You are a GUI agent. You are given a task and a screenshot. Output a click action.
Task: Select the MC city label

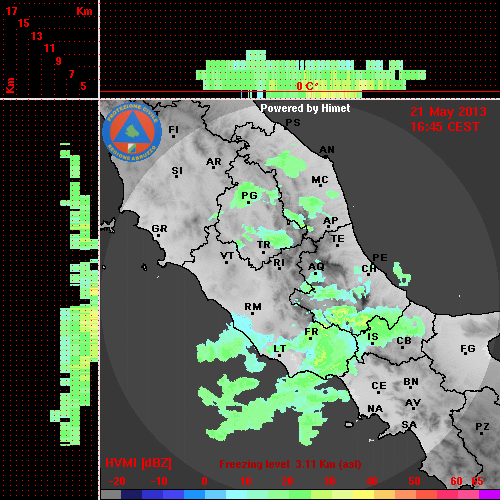click(320, 180)
